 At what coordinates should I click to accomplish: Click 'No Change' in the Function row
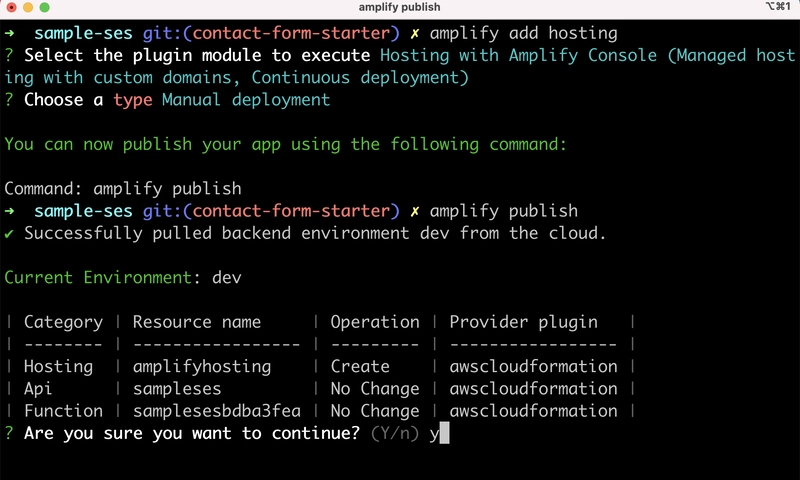point(375,411)
